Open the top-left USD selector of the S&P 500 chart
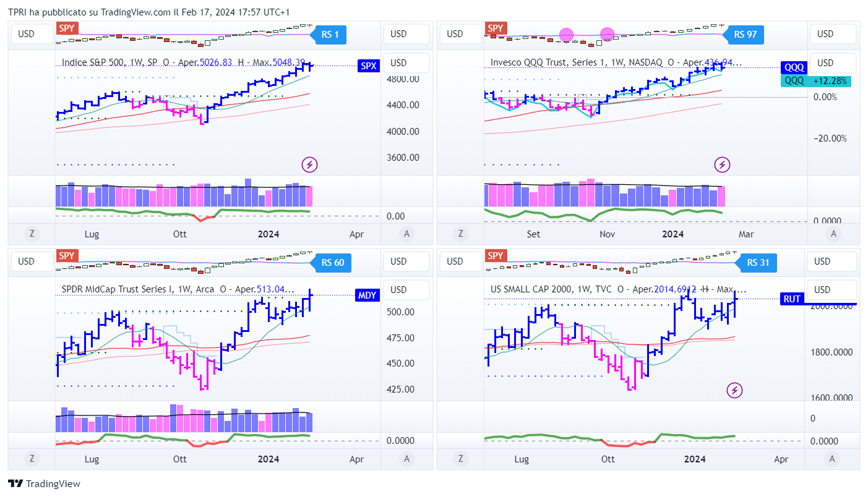The width and height of the screenshot is (868, 497). (26, 34)
